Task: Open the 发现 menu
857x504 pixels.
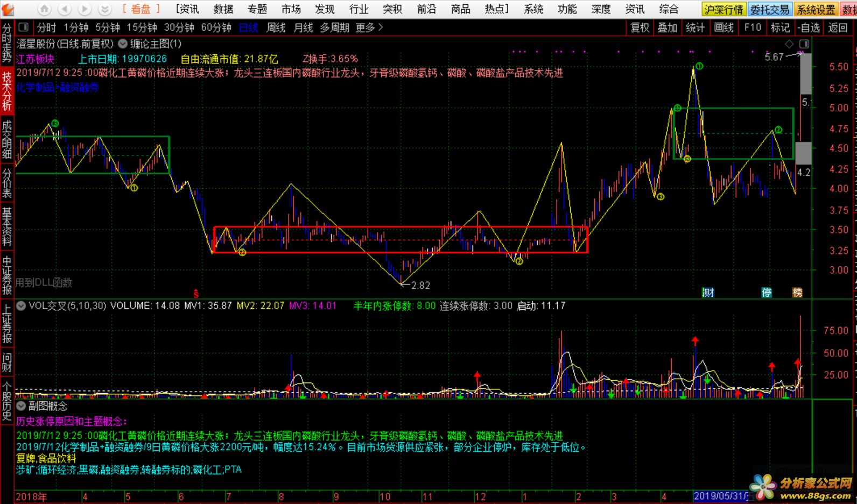Action: pyautogui.click(x=325, y=9)
